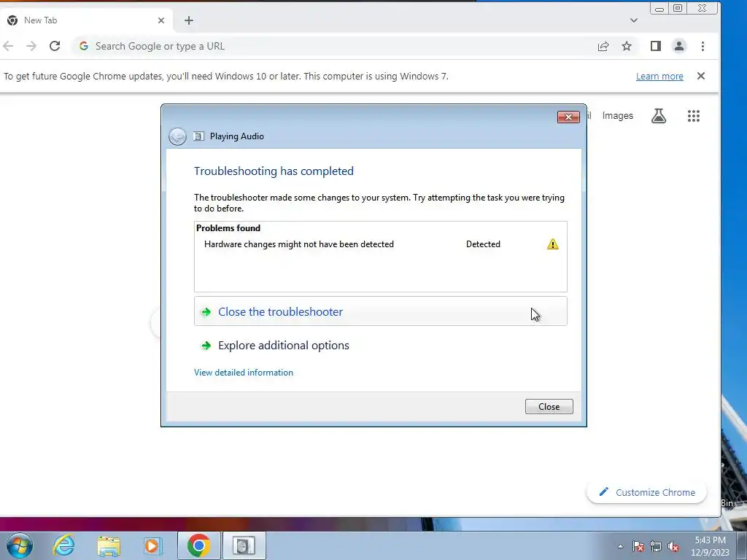Choose Explore additional options
747x560 pixels.
click(x=380, y=345)
